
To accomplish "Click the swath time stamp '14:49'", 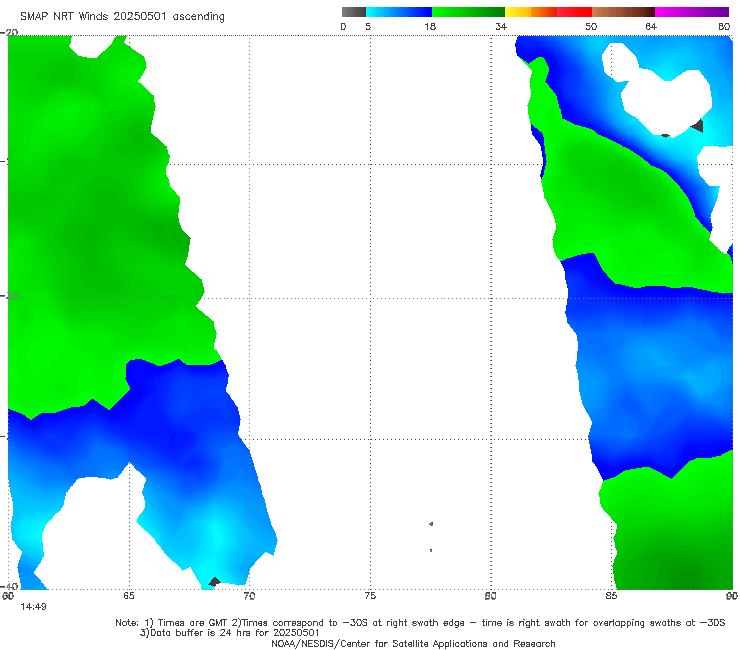I will tap(33, 607).
